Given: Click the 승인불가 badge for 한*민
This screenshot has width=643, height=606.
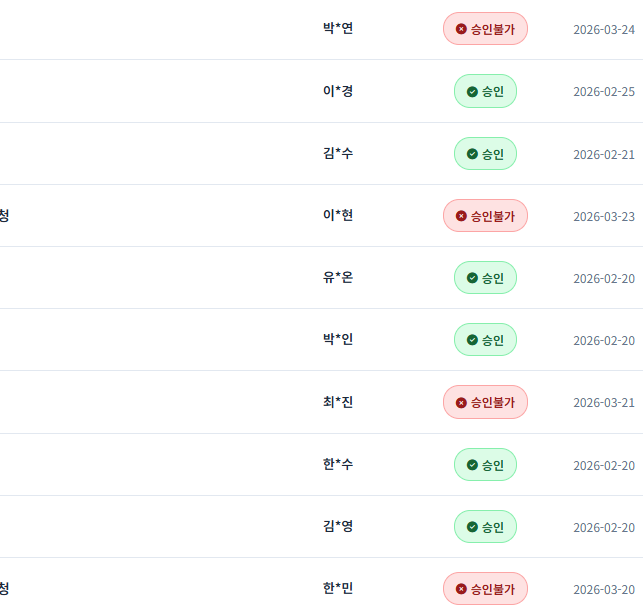Looking at the screenshot, I should coord(485,589).
